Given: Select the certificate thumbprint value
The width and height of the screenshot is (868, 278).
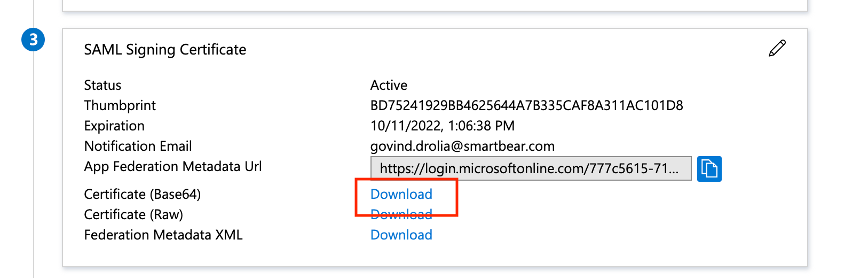Looking at the screenshot, I should (526, 105).
